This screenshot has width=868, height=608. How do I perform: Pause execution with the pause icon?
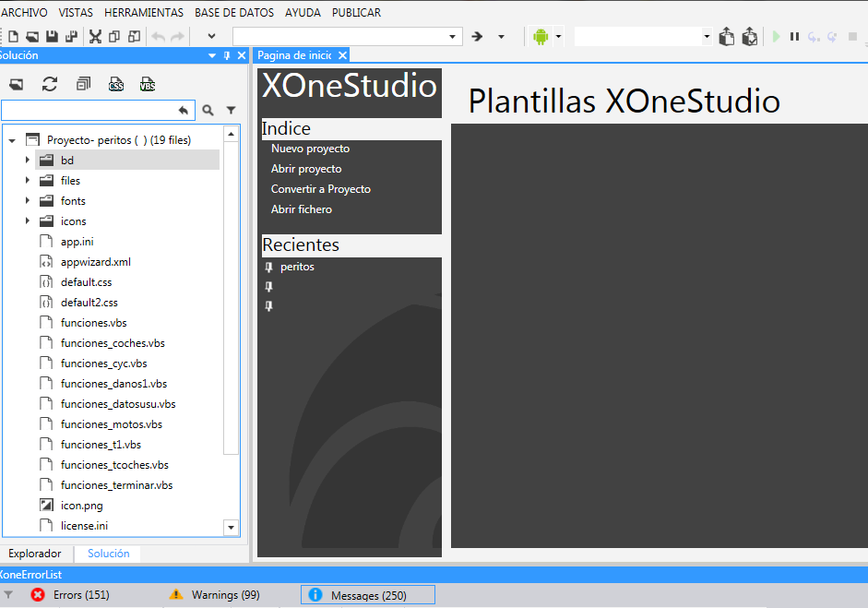[x=794, y=37]
